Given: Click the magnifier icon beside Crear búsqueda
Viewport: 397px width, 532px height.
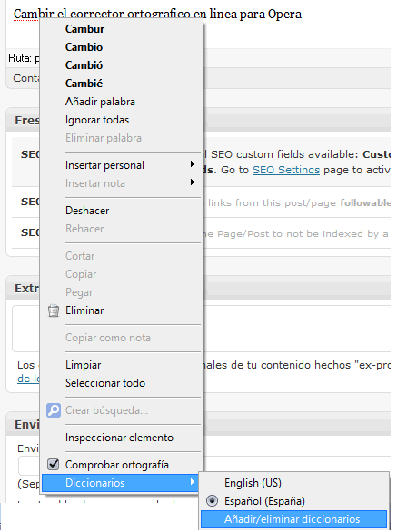Looking at the screenshot, I should click(x=54, y=410).
